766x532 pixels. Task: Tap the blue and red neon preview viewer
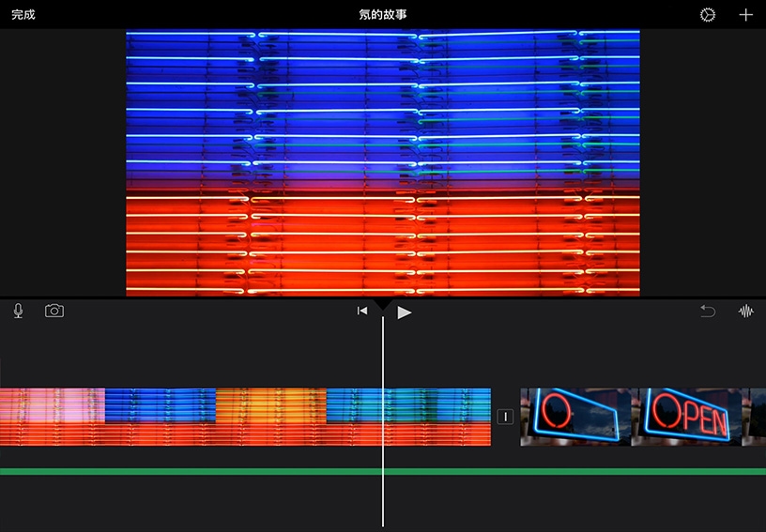(383, 163)
